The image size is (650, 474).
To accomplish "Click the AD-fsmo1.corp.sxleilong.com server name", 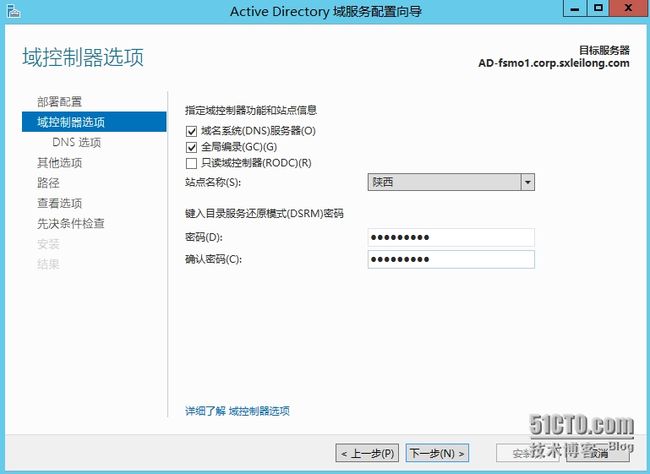I will point(554,63).
